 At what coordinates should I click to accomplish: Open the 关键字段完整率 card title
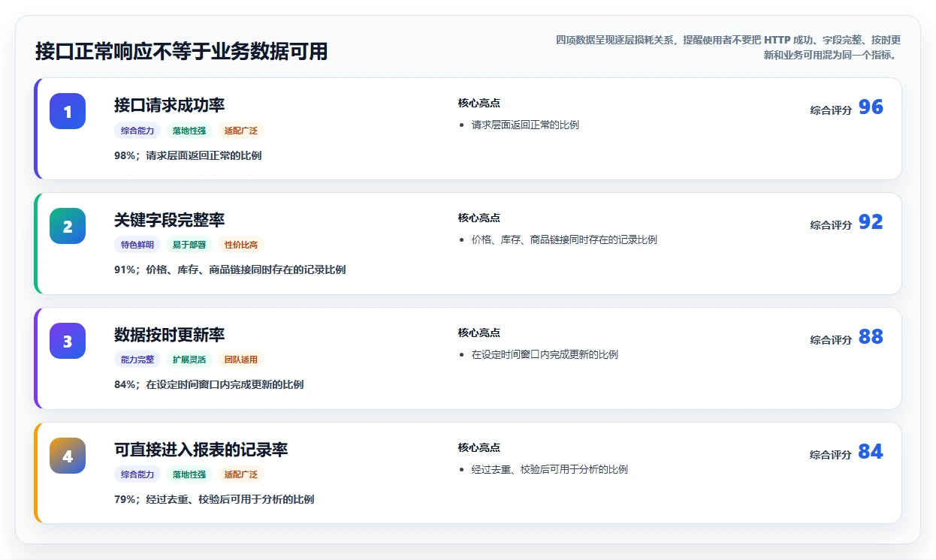(169, 219)
